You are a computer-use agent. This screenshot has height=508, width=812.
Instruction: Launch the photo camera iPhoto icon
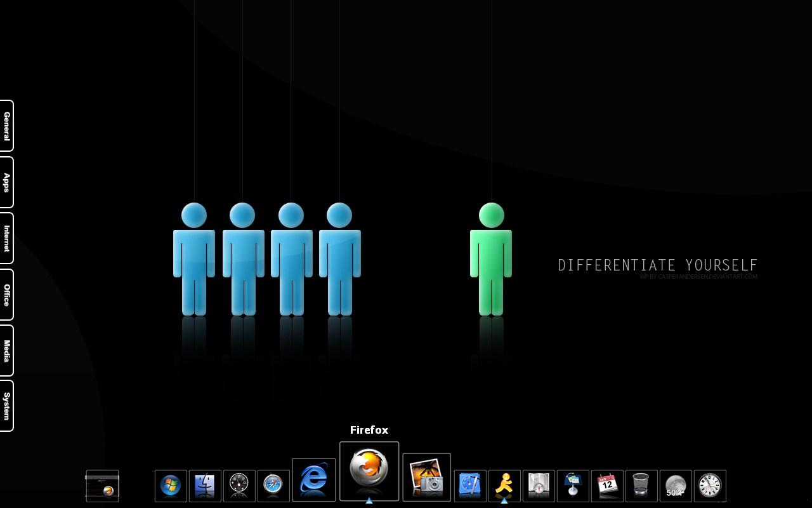pos(427,477)
